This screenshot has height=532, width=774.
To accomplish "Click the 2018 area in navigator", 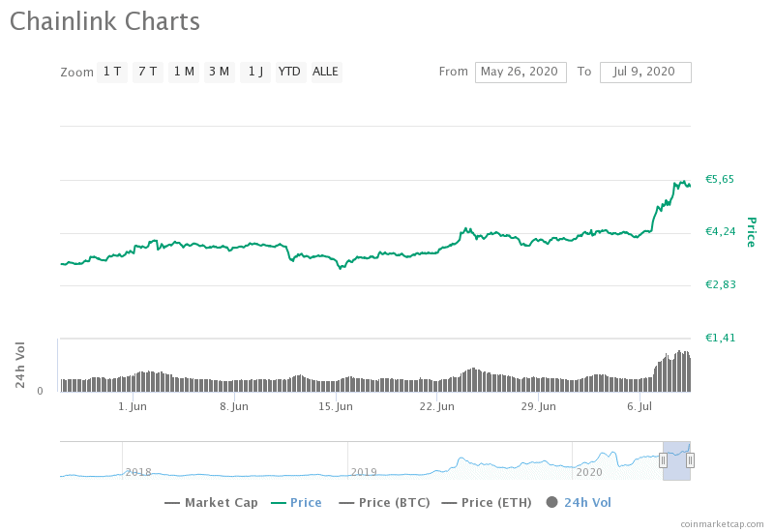I will (x=138, y=471).
